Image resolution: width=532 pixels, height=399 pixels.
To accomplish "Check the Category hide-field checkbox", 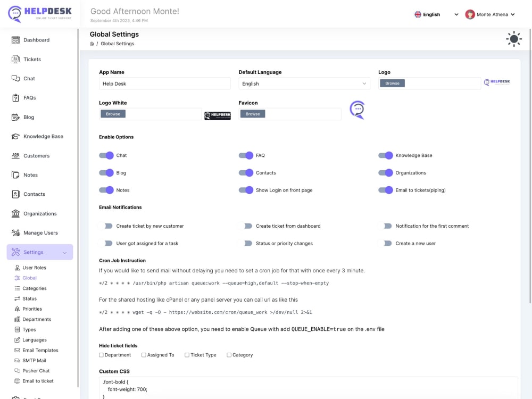I will point(229,355).
